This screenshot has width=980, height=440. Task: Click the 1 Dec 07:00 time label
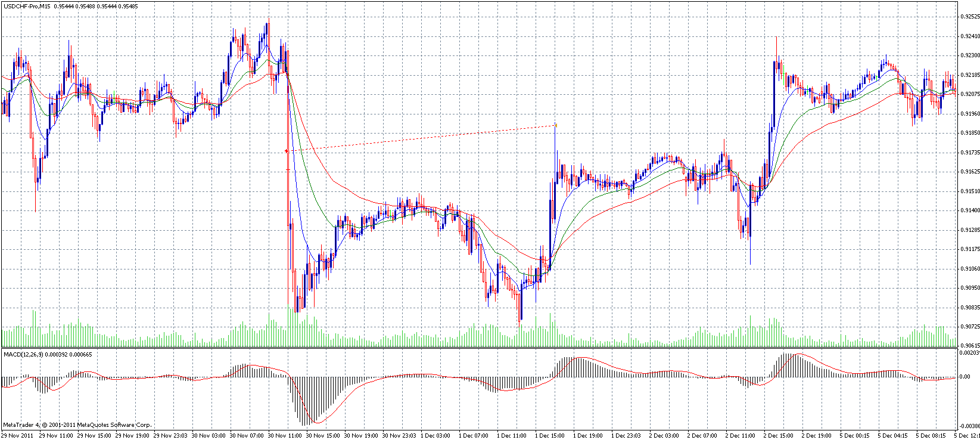[474, 436]
